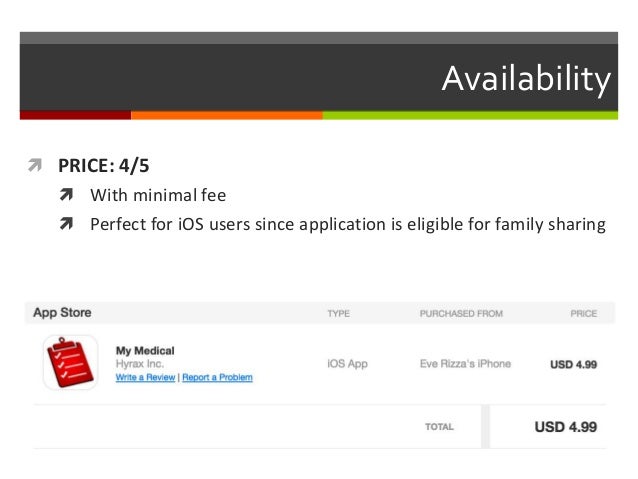The height and width of the screenshot is (479, 638).
Task: Click the dark red stripe segment under title
Action: pyautogui.click(x=75, y=115)
